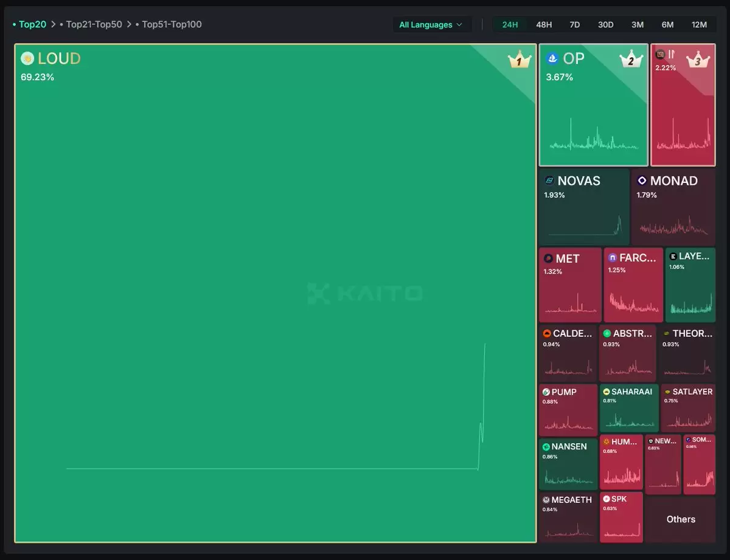
Task: Click the LAYE... token logo icon
Action: [x=673, y=257]
